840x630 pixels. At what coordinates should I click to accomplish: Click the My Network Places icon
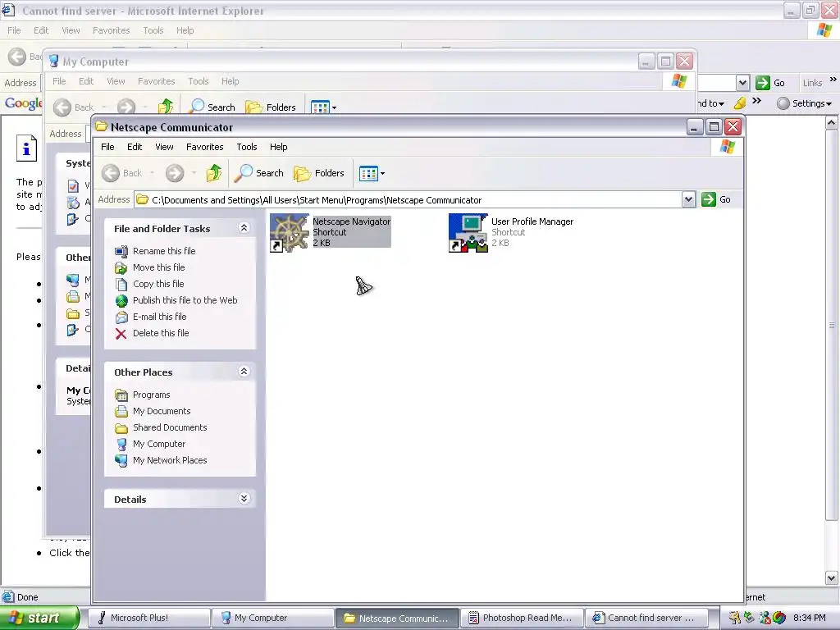(121, 460)
